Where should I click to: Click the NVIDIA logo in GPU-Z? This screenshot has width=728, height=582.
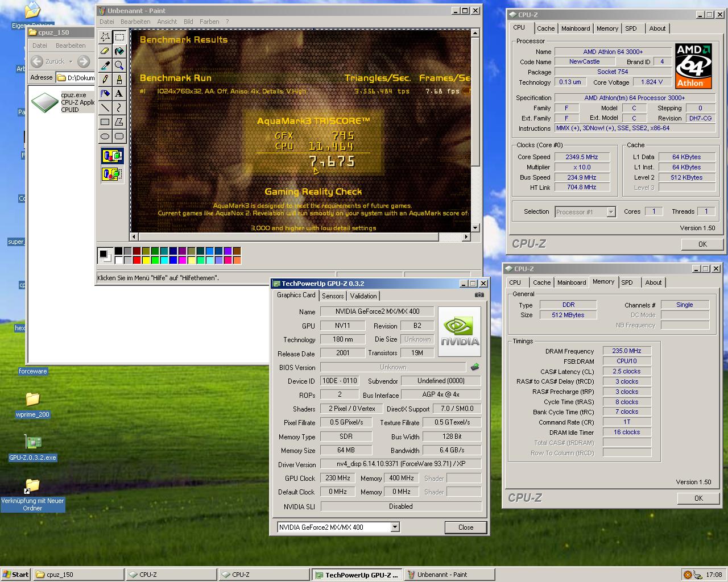point(459,332)
